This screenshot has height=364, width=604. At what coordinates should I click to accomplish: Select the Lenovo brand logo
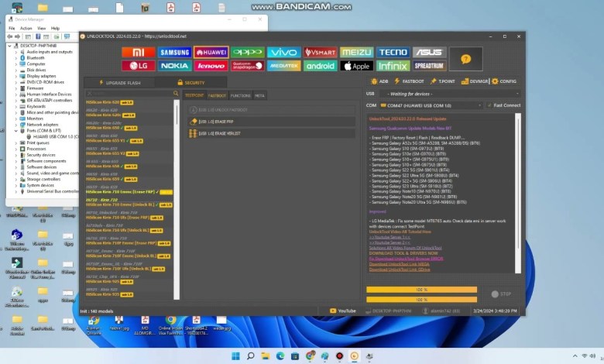[x=211, y=66]
